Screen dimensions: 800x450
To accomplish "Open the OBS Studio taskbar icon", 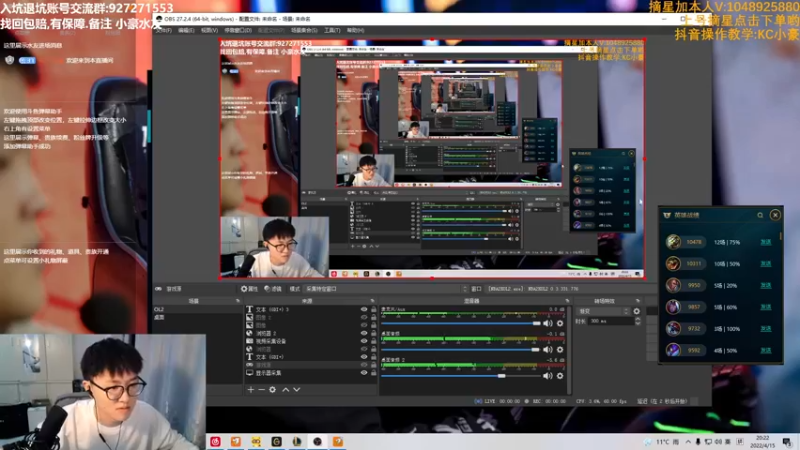I will tap(317, 441).
